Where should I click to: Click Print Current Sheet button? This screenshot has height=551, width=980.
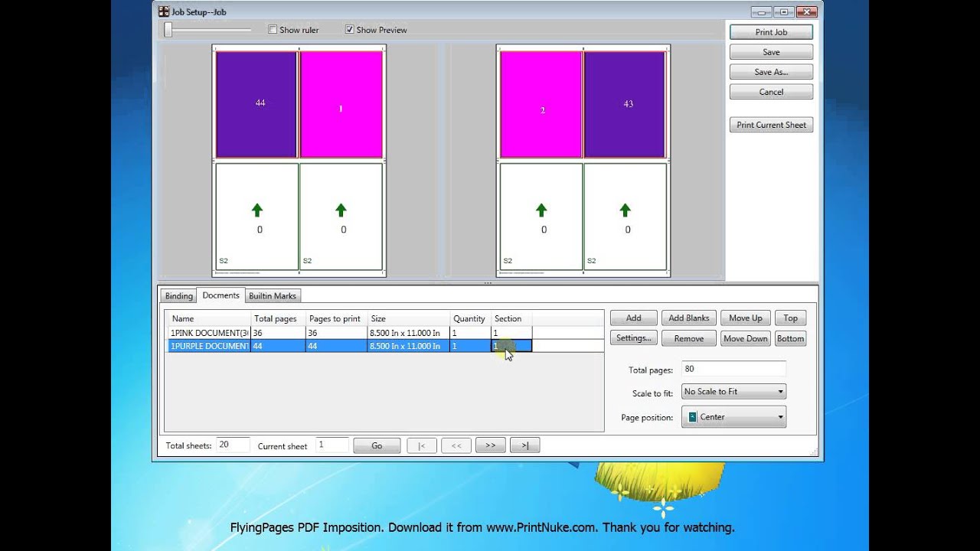point(771,125)
